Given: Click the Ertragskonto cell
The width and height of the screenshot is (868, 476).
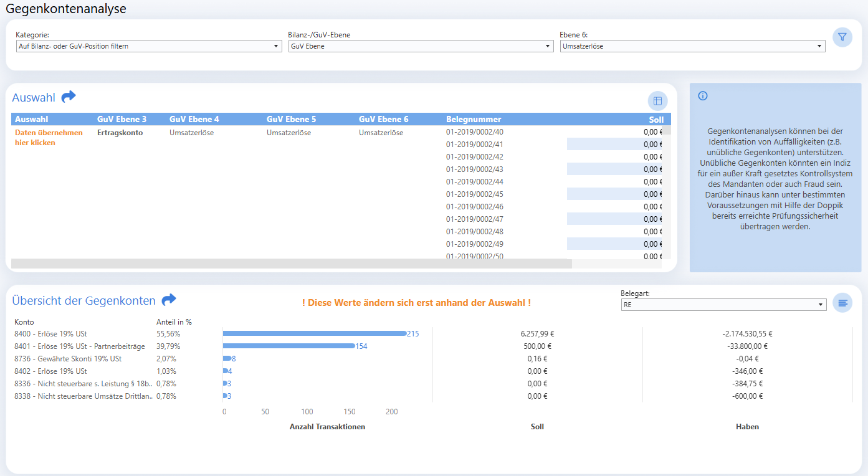Looking at the screenshot, I should coord(120,133).
